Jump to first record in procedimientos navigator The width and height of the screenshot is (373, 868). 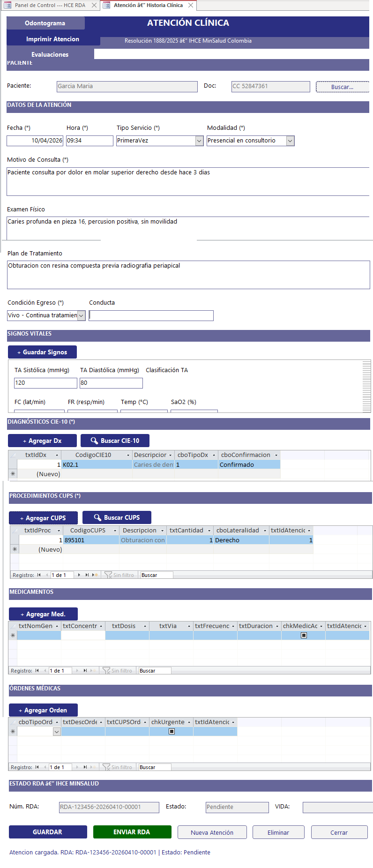[39, 575]
